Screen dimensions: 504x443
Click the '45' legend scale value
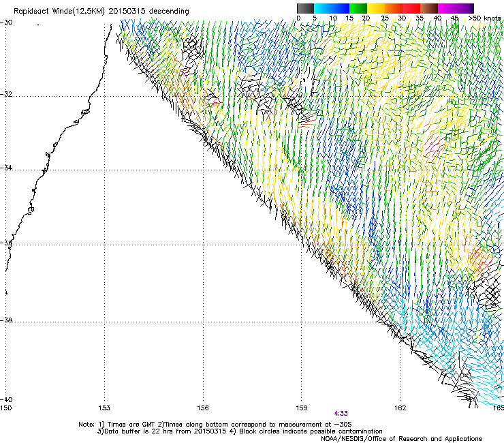pos(454,18)
